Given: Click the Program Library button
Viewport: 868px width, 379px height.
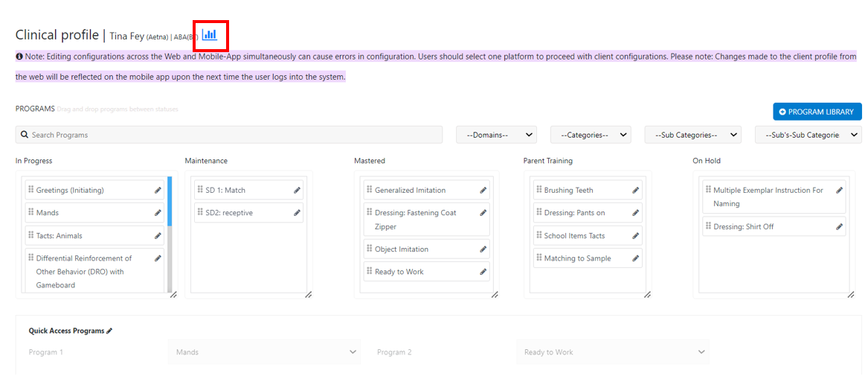Looking at the screenshot, I should [817, 112].
